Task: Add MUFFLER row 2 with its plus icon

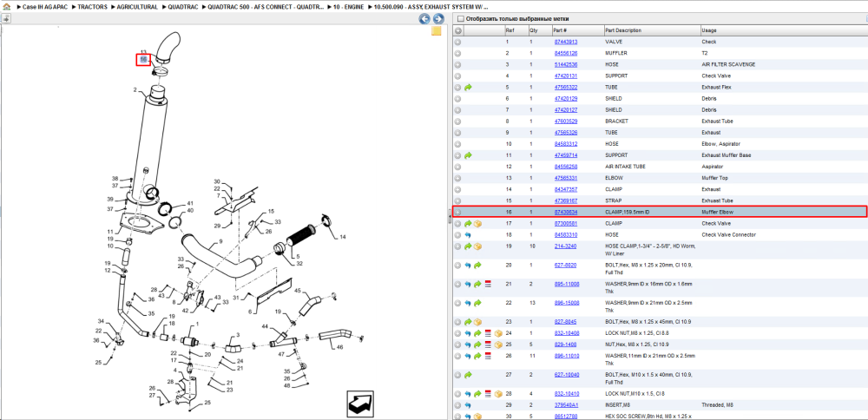Action: tap(457, 53)
